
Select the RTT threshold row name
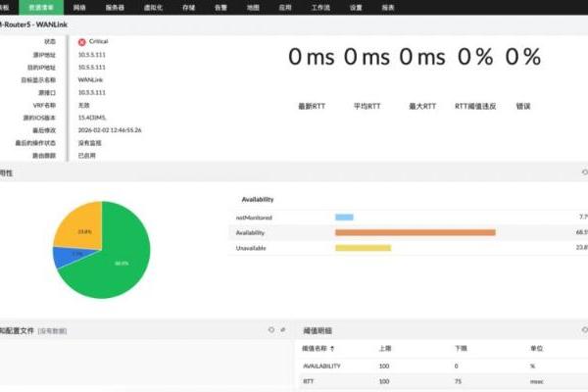(308, 381)
